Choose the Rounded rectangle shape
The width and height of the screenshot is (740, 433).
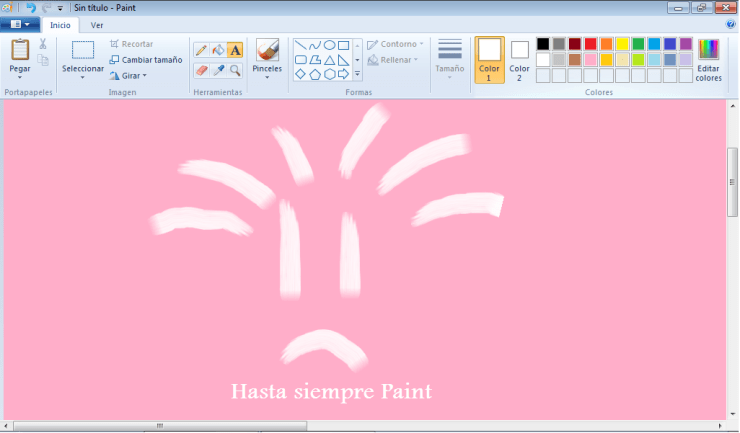(301, 60)
